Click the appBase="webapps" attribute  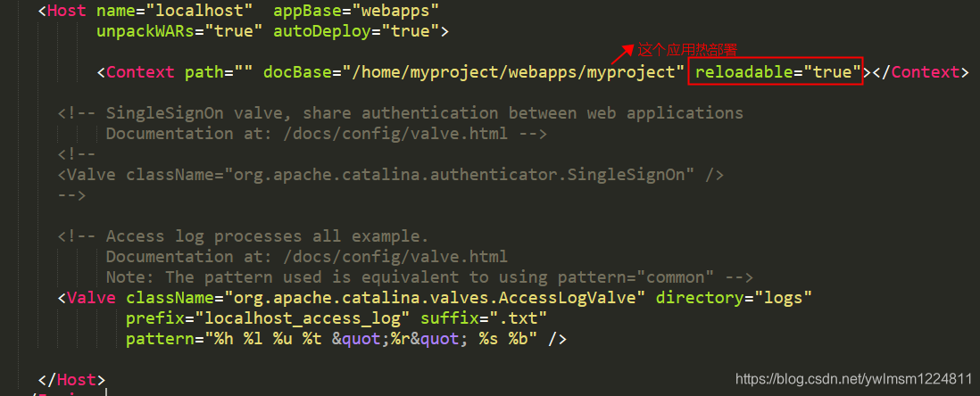pyautogui.click(x=356, y=10)
